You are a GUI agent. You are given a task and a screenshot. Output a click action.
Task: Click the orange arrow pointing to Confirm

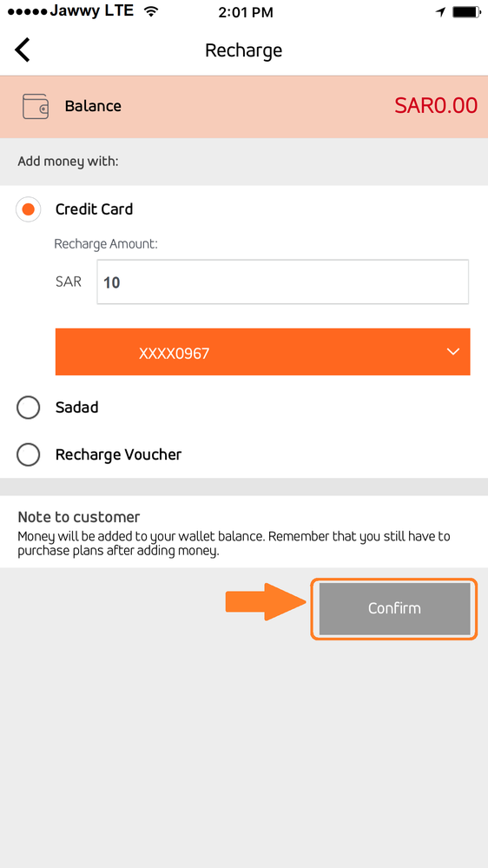[x=266, y=601]
